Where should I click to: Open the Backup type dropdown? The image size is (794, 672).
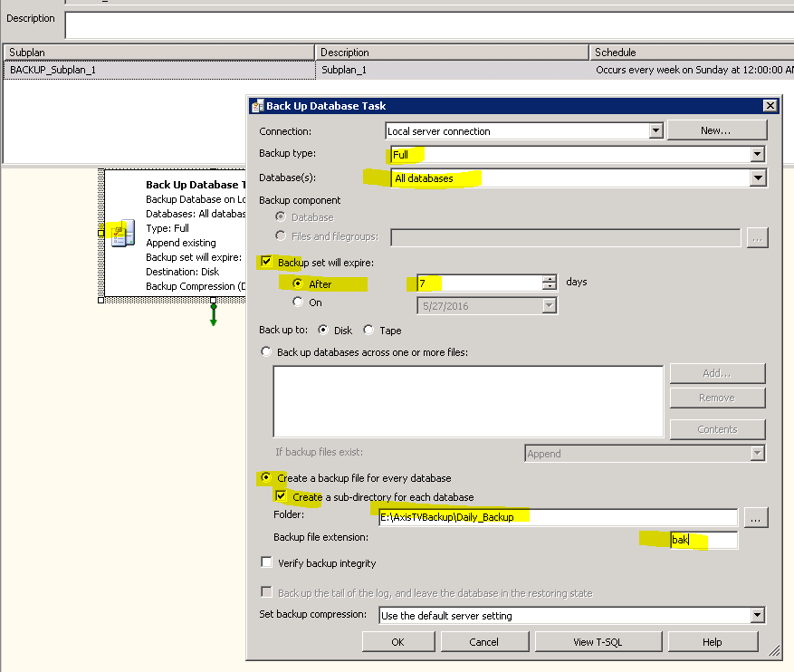tap(757, 154)
